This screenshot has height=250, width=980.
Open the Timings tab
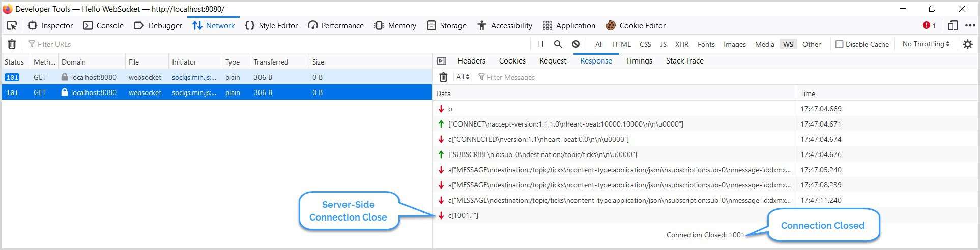click(x=639, y=61)
